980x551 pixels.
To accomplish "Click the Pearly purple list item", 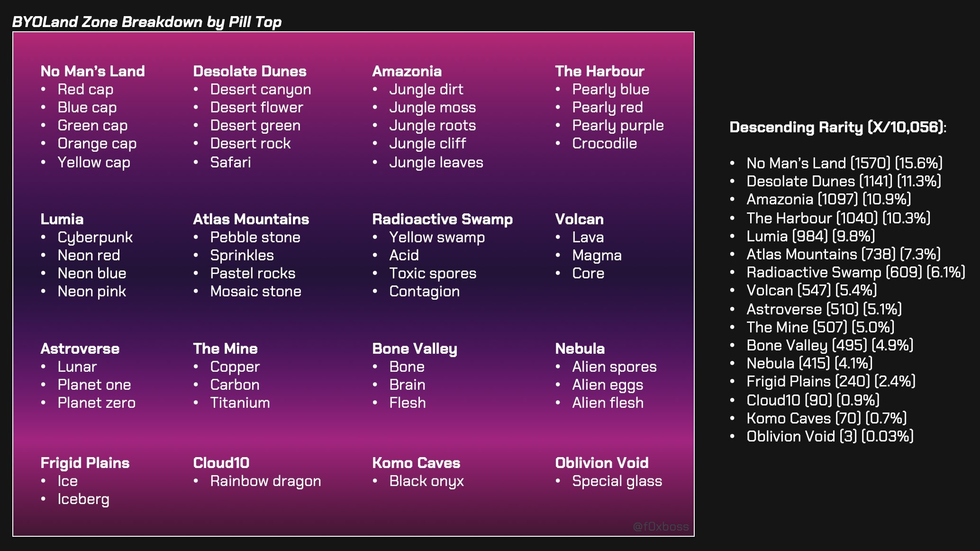I will point(618,126).
